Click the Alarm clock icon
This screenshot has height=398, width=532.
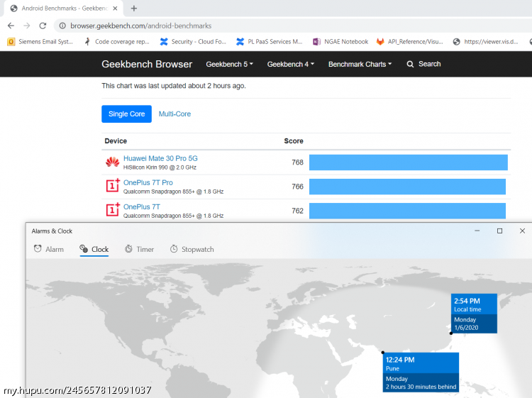pyautogui.click(x=38, y=249)
